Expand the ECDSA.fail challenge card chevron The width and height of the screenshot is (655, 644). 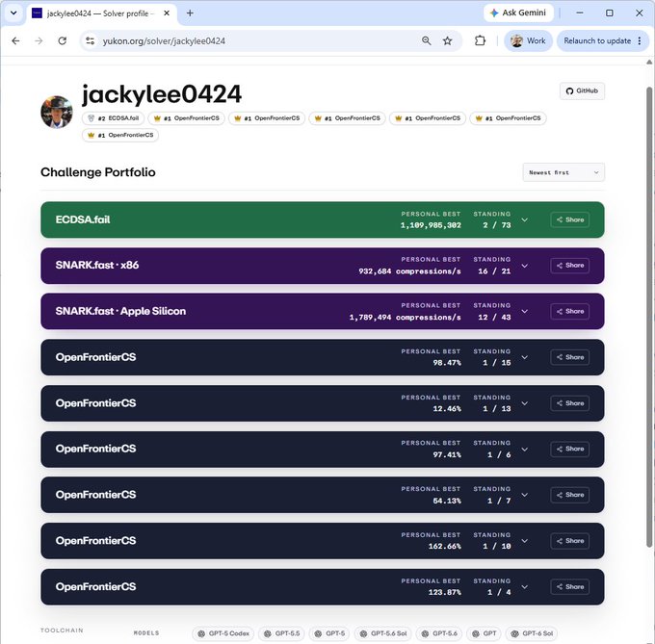coord(525,219)
